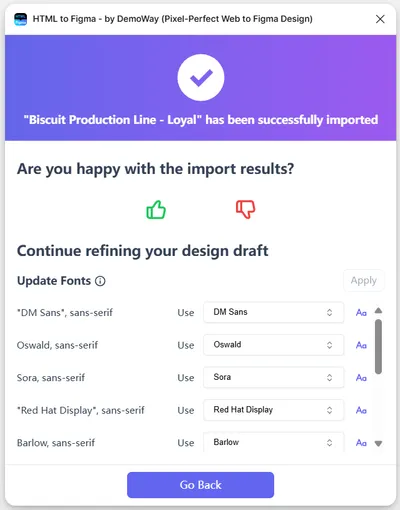The image size is (400, 510).
Task: Preview the Oswald font via Aa icon
Action: (361, 345)
